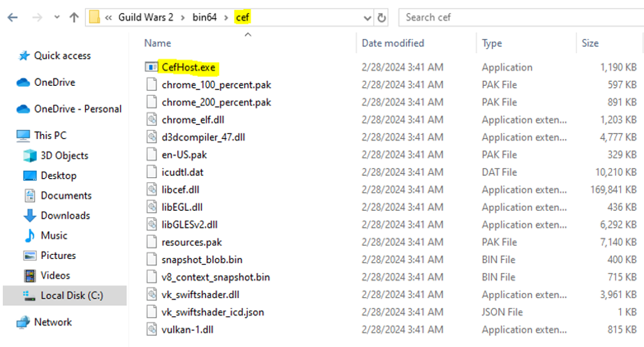
Task: Open Pictures in navigation pane
Action: 59,256
